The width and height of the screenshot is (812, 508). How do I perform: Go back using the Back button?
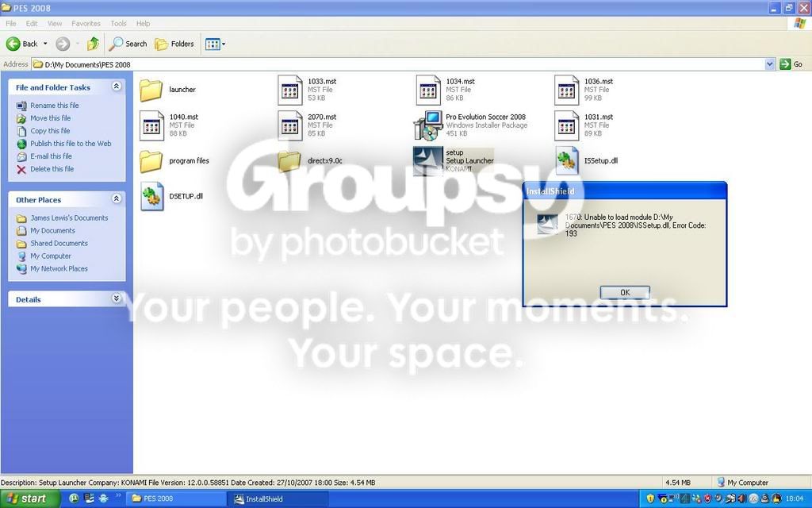[x=21, y=44]
